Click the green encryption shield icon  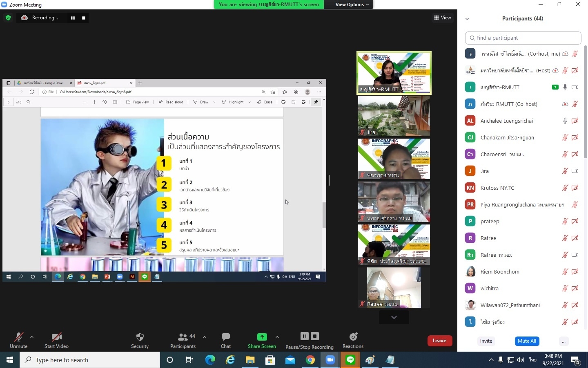point(8,18)
